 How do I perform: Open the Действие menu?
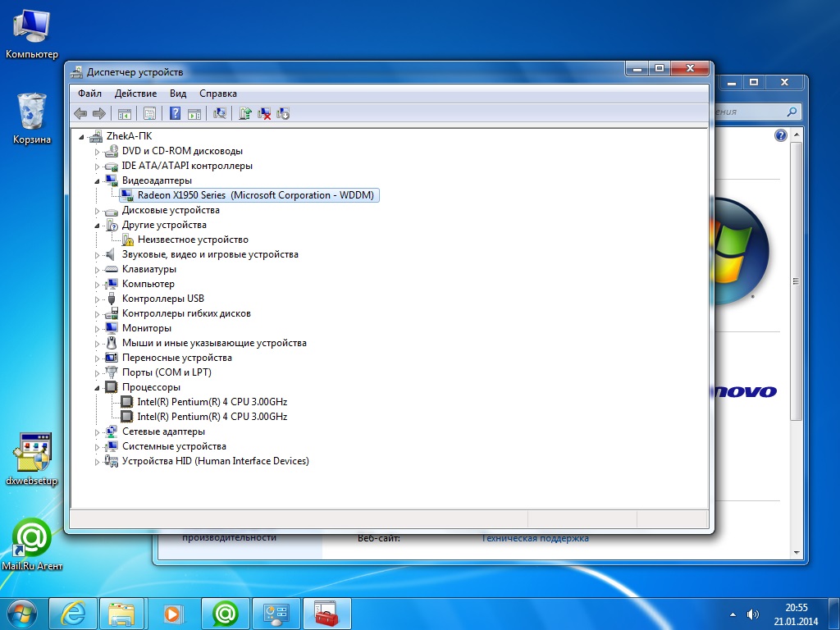[135, 94]
